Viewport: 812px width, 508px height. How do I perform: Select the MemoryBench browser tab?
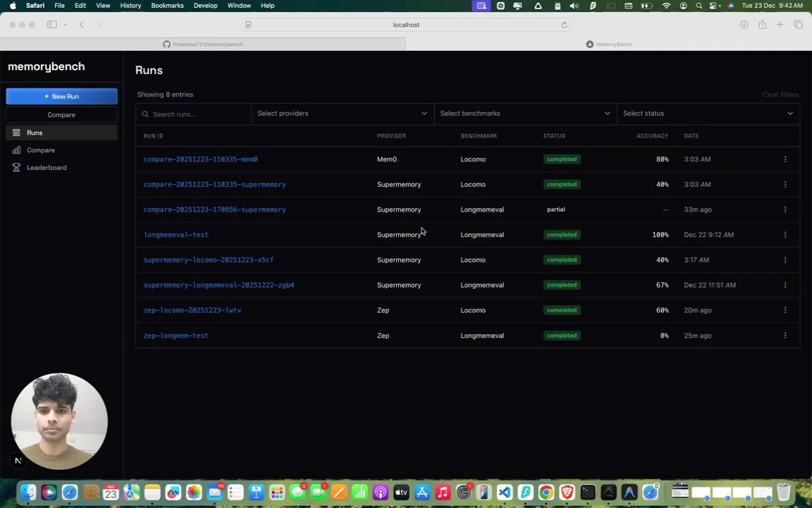pos(609,44)
